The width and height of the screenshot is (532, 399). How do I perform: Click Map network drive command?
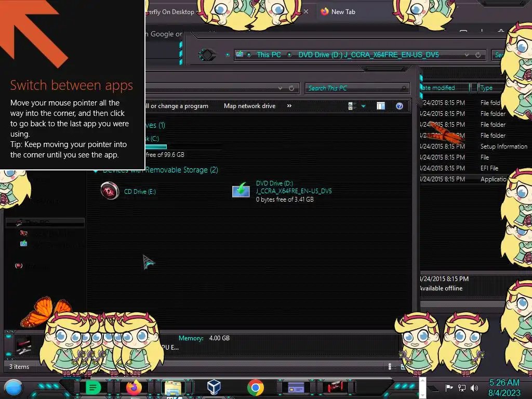(249, 106)
